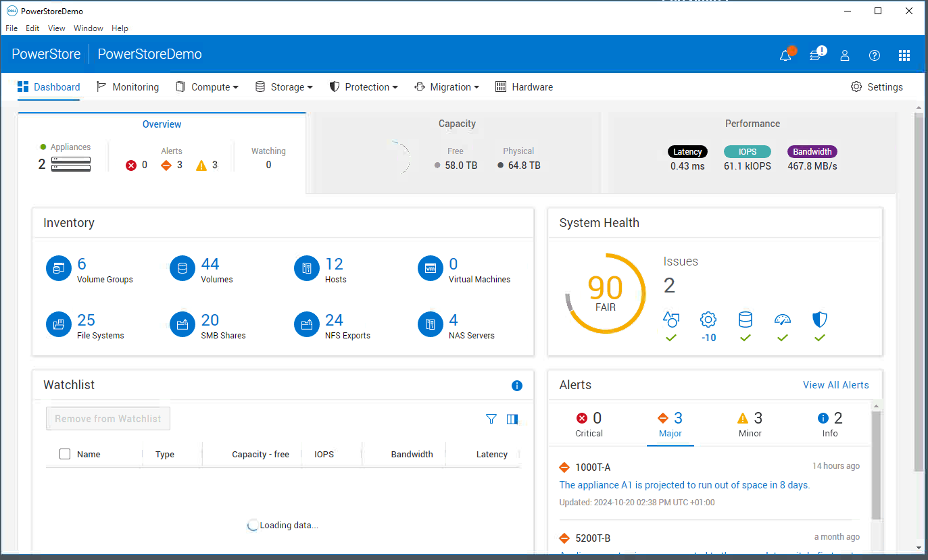Click the Remove from Watchlist button

(108, 419)
